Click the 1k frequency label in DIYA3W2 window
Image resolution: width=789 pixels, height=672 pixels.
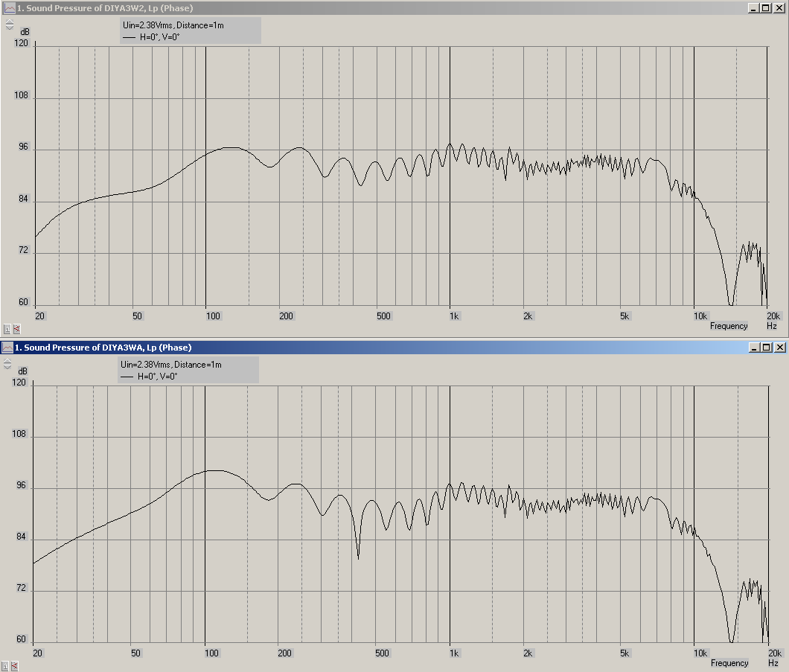tap(454, 316)
